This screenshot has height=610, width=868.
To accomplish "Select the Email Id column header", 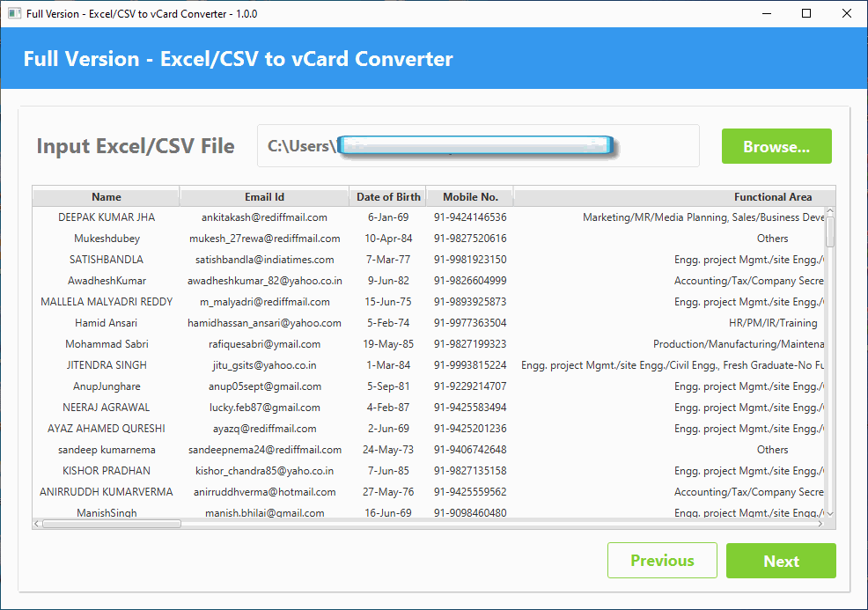I will coord(265,197).
